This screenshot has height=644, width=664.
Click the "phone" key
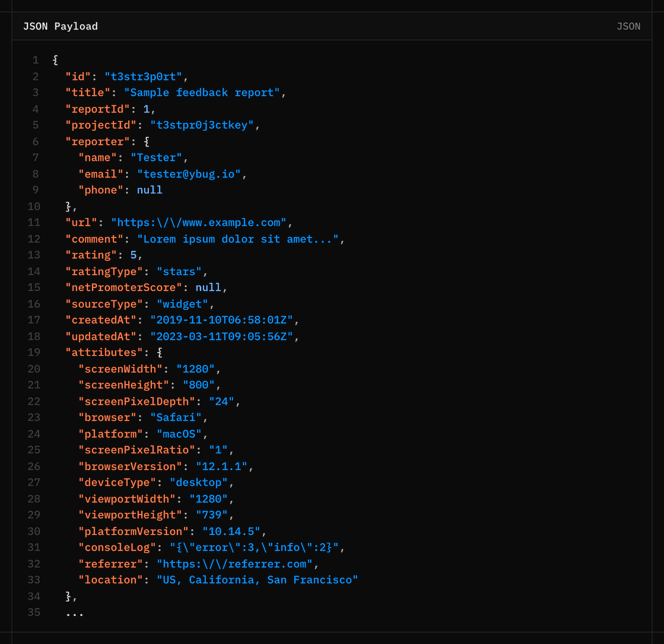tap(101, 190)
